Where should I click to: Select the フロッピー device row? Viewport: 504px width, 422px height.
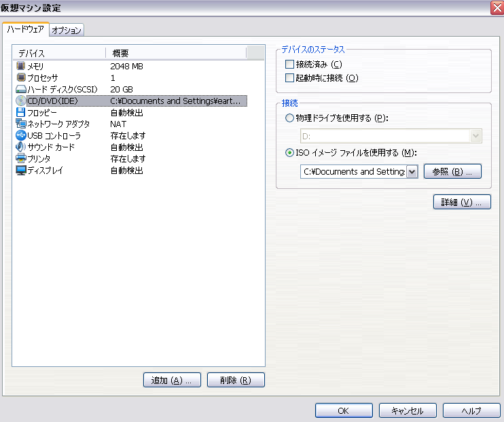[130, 112]
